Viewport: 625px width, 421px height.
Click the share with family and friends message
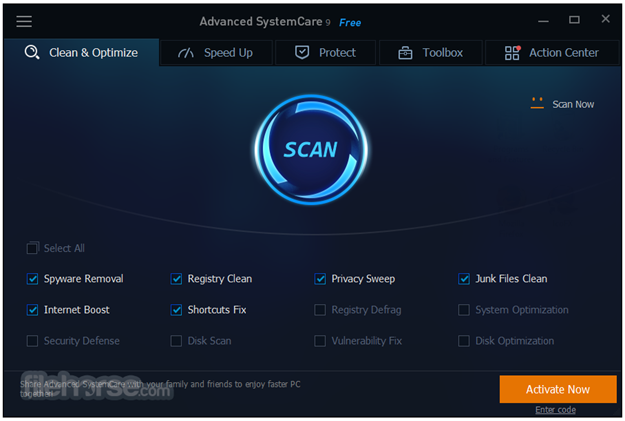160,389
